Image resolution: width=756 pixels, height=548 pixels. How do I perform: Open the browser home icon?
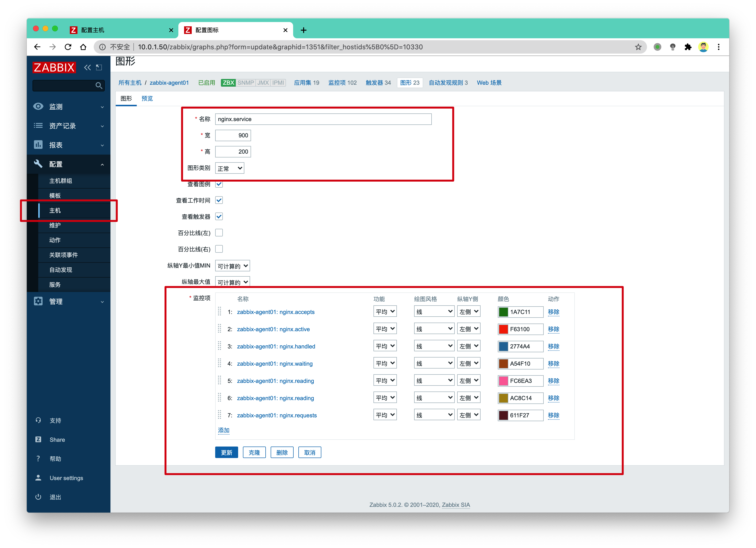[x=83, y=47]
